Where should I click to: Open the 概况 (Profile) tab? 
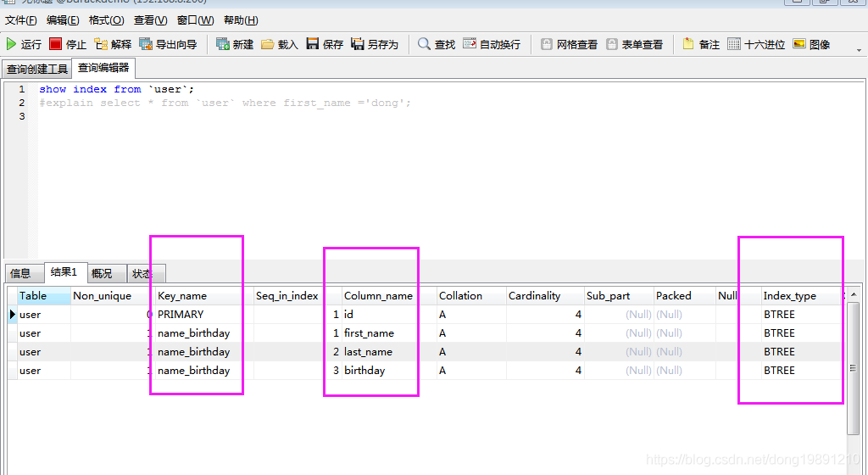pos(102,273)
